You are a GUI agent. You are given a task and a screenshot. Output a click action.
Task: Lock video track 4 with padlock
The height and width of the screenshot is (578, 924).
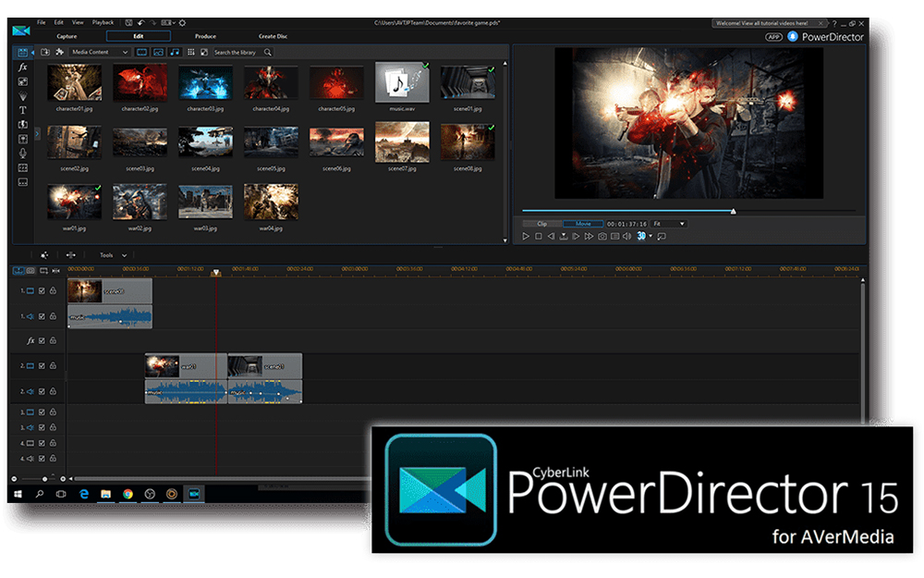(x=53, y=442)
